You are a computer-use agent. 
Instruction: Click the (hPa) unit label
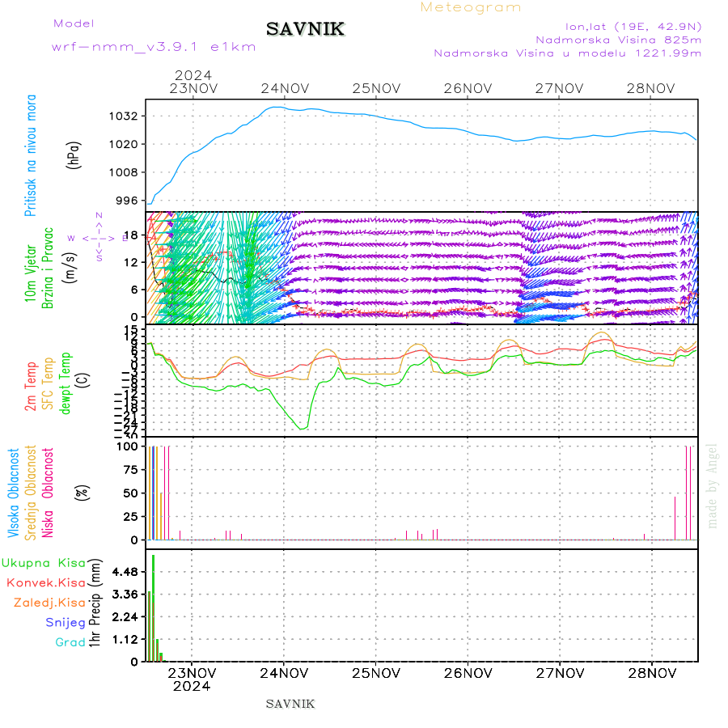tap(74, 155)
